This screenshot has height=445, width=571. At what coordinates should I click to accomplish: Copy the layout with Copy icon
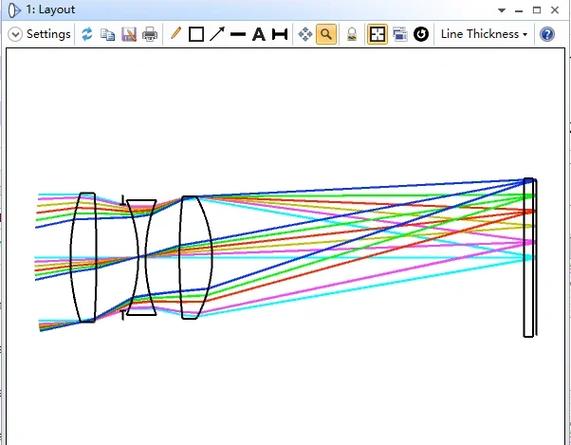pos(107,35)
